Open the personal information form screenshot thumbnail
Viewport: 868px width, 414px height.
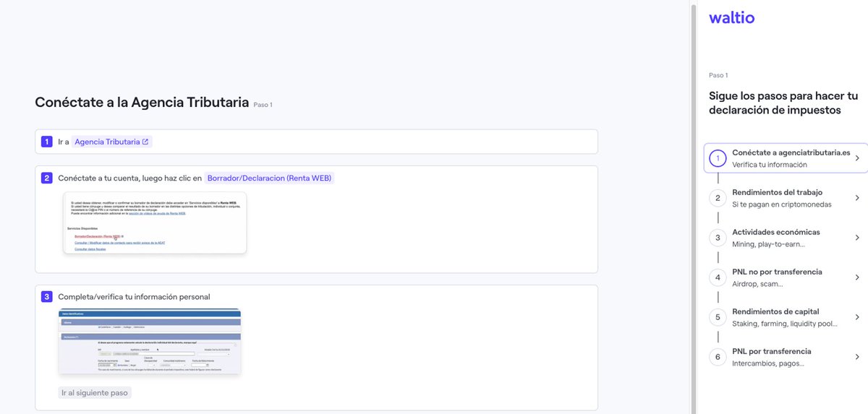(150, 341)
